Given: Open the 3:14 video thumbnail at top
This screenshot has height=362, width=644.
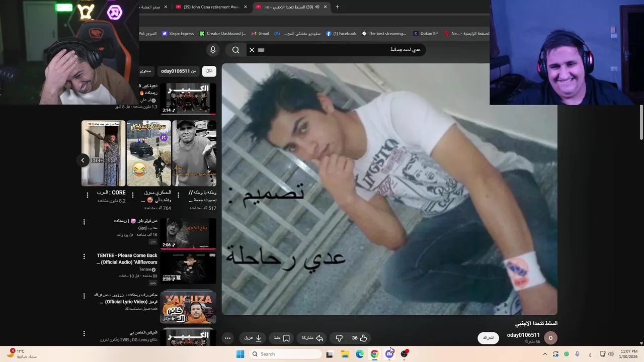Looking at the screenshot, I should (x=188, y=99).
